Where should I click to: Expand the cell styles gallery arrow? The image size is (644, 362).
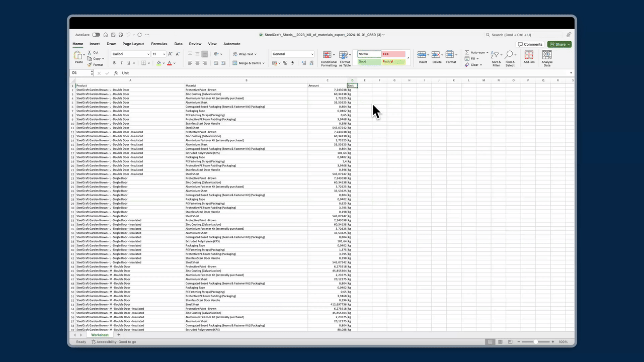[x=408, y=58]
